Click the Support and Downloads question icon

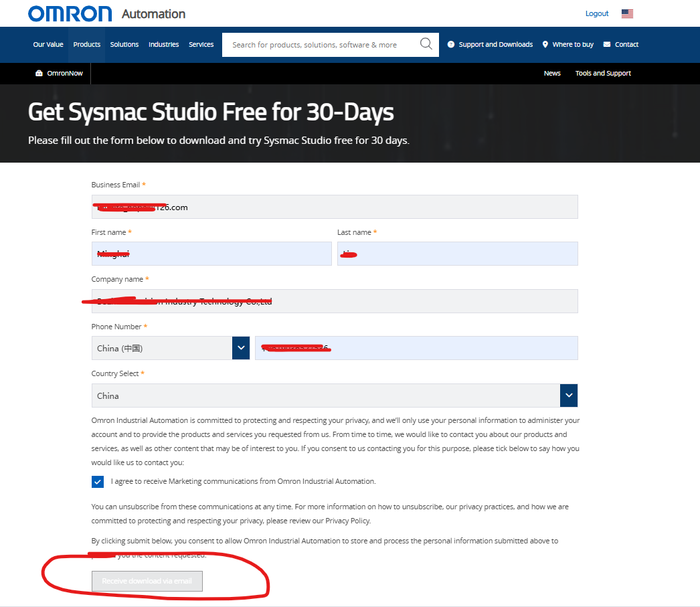[x=451, y=45]
